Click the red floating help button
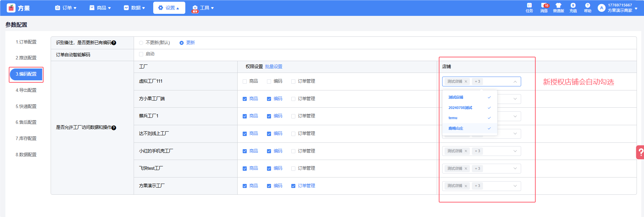Viewport: 644px width, 217px height. point(640,152)
